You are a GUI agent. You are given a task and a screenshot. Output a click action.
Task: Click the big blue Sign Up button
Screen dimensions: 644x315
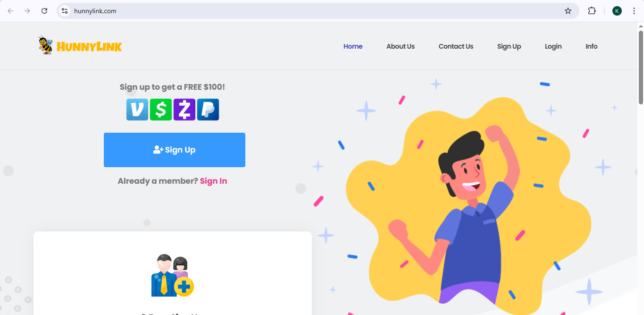point(175,150)
